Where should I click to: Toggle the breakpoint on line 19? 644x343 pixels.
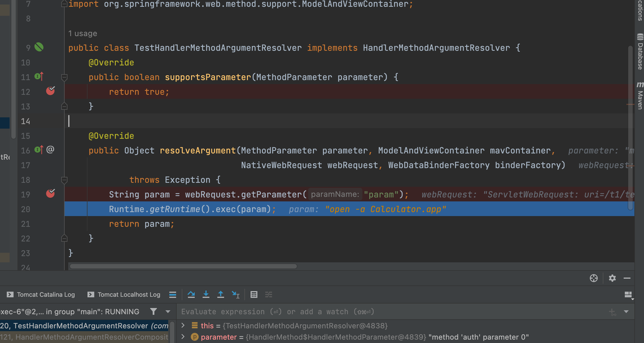[50, 194]
